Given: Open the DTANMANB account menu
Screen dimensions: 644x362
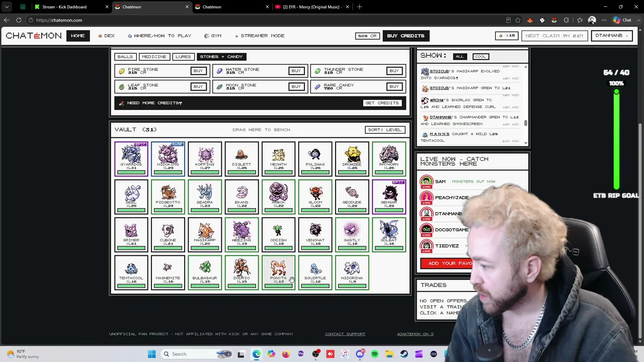Looking at the screenshot, I should coord(611,36).
